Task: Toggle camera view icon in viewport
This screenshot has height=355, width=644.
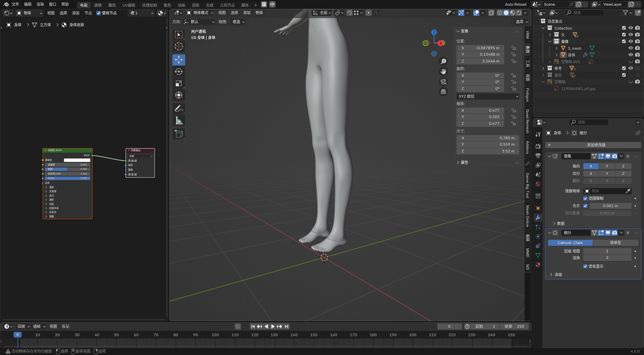Action: 443,82
